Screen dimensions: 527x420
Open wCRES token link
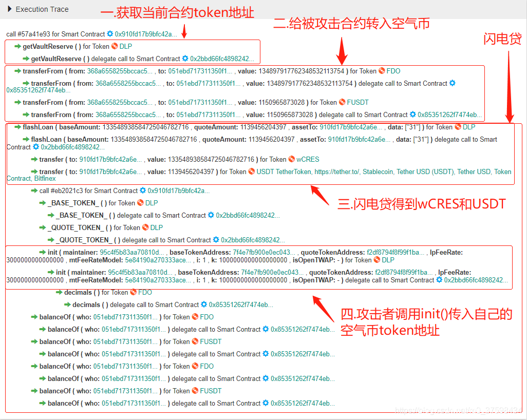[308, 159]
